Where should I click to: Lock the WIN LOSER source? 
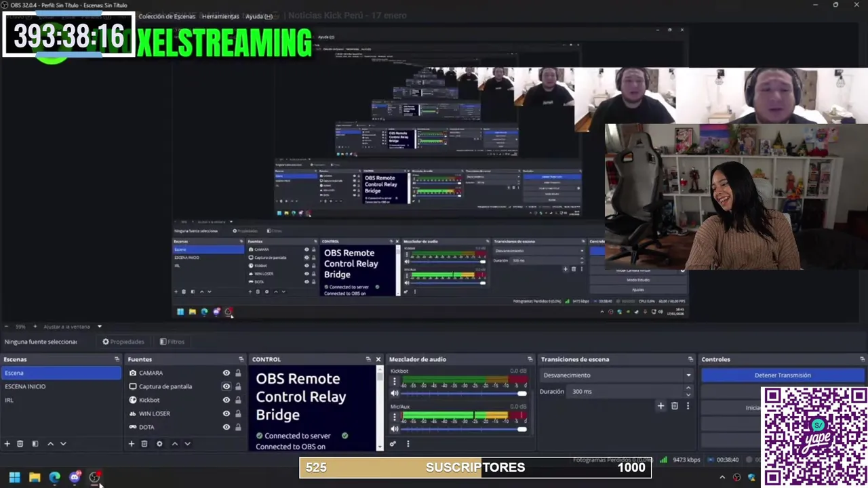click(238, 413)
